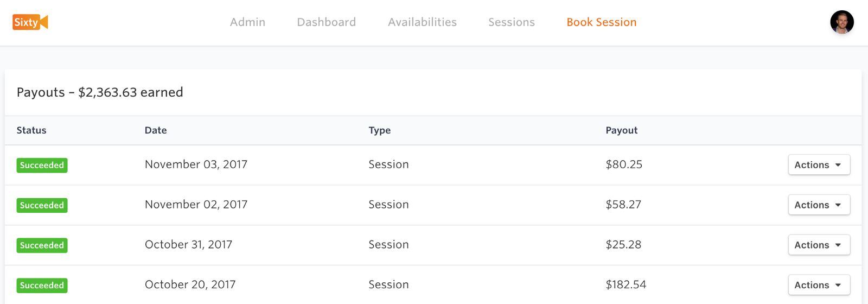
Task: Expand Actions dropdown for November 03 payout
Action: 819,165
